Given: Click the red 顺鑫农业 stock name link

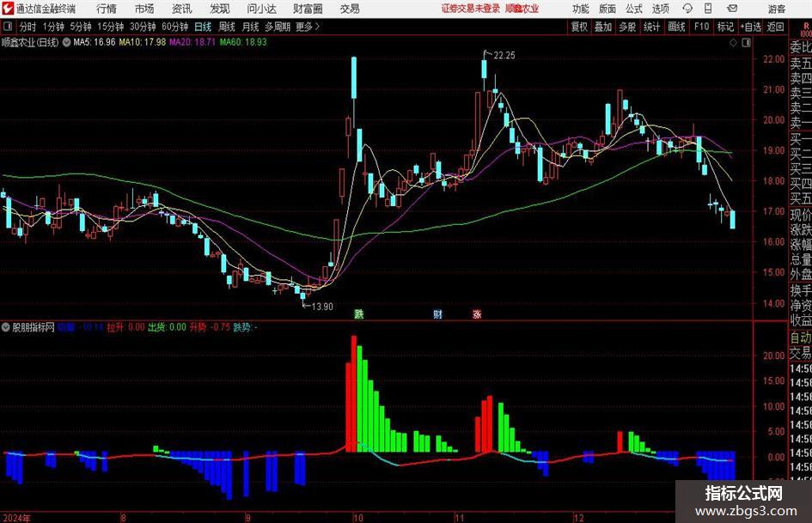Looking at the screenshot, I should point(522,9).
